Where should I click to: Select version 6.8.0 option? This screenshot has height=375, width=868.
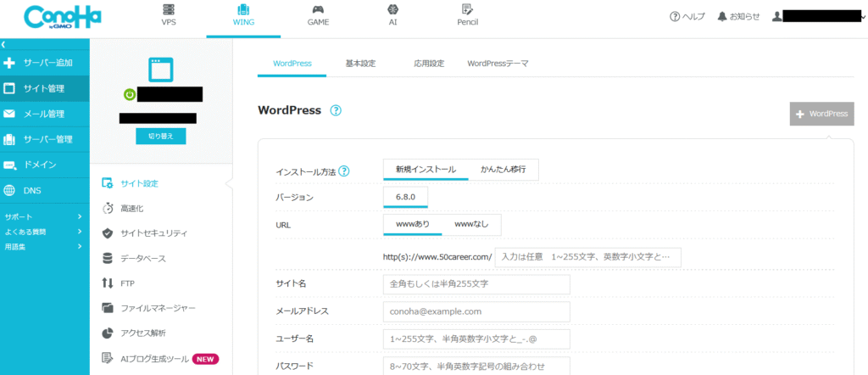coord(406,197)
